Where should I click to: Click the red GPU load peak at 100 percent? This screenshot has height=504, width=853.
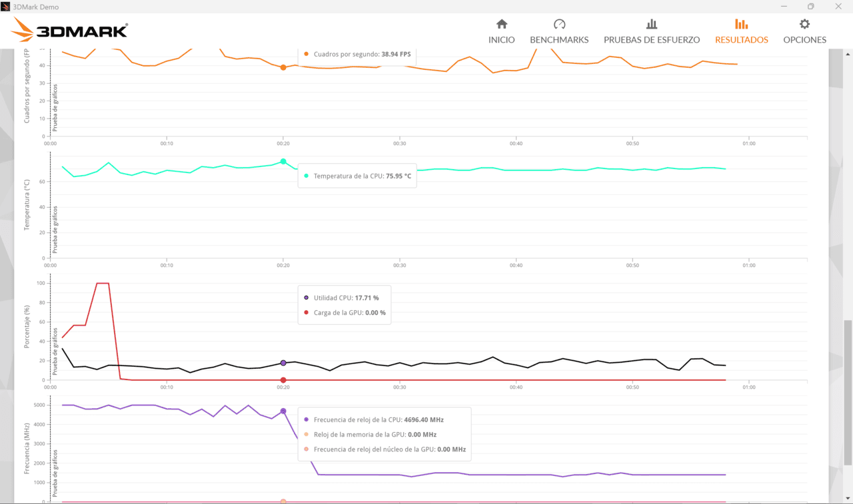coord(103,283)
